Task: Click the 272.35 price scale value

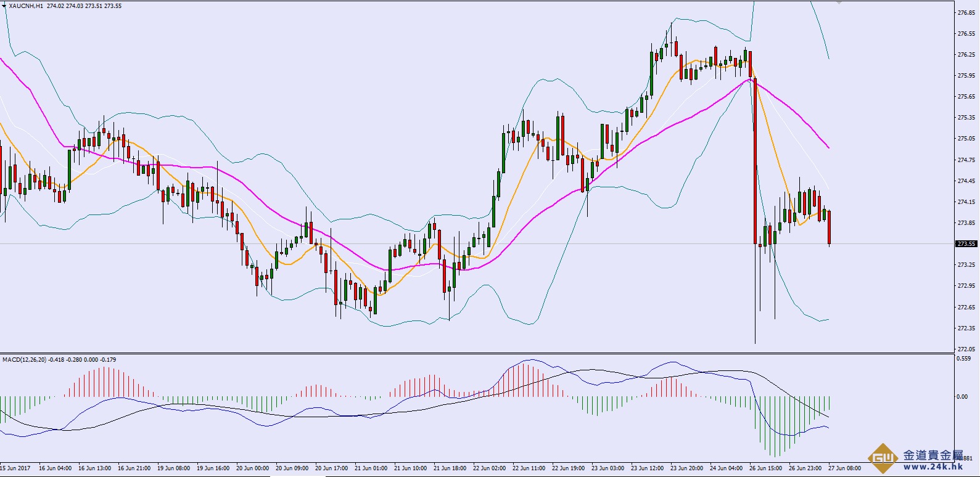Action: [966, 328]
